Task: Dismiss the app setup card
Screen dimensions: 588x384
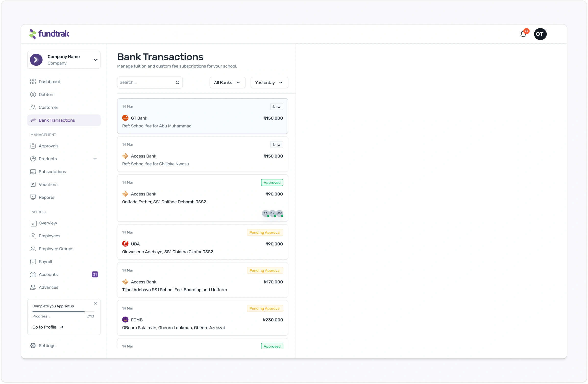Action: [x=96, y=303]
